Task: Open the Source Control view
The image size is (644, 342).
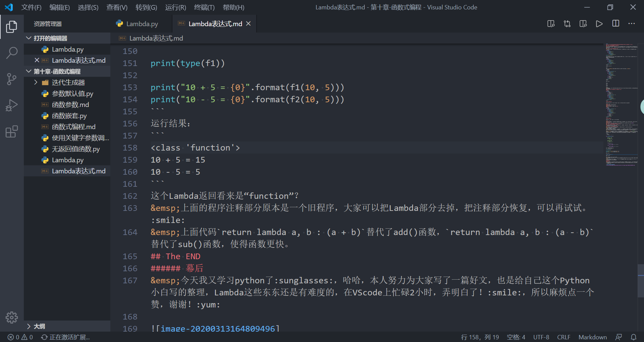Action: click(12, 79)
